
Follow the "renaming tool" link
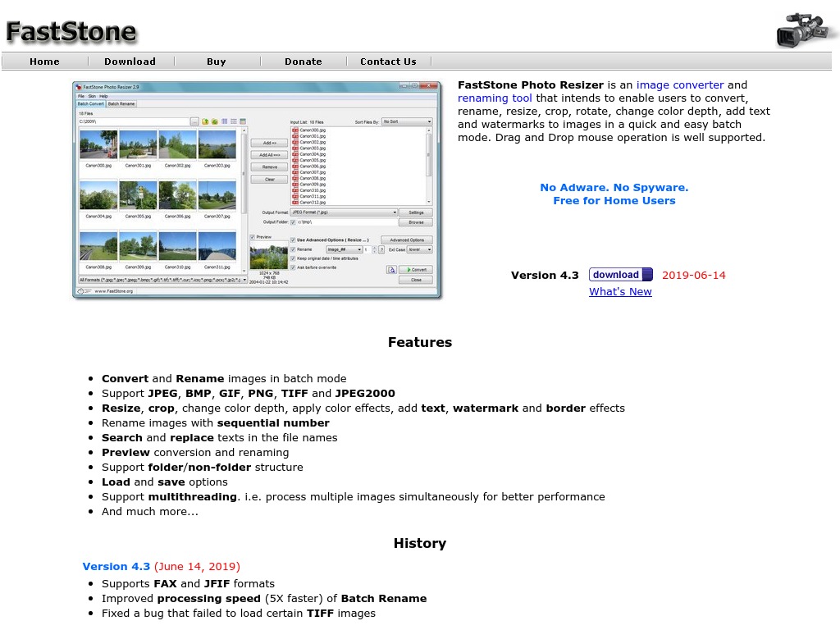495,98
